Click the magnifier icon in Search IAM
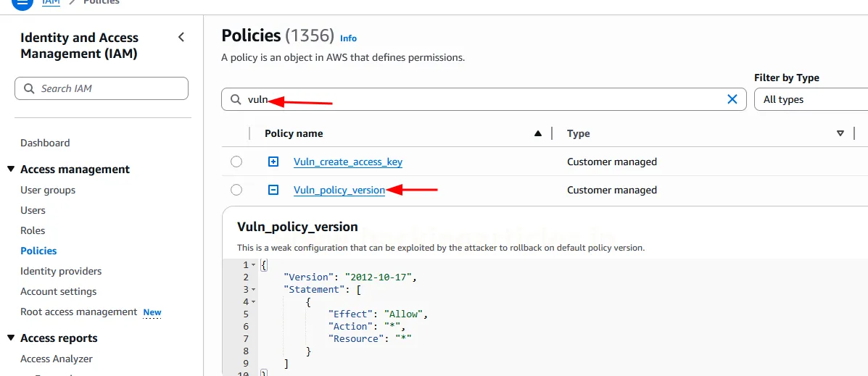The height and width of the screenshot is (376, 868). click(29, 88)
